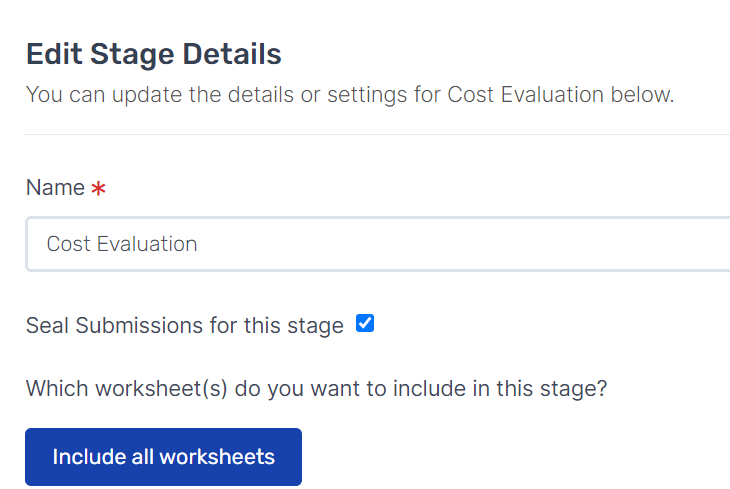This screenshot has width=730, height=489.
Task: Click the Cost Evaluation text inside the Name box
Action: click(x=122, y=244)
